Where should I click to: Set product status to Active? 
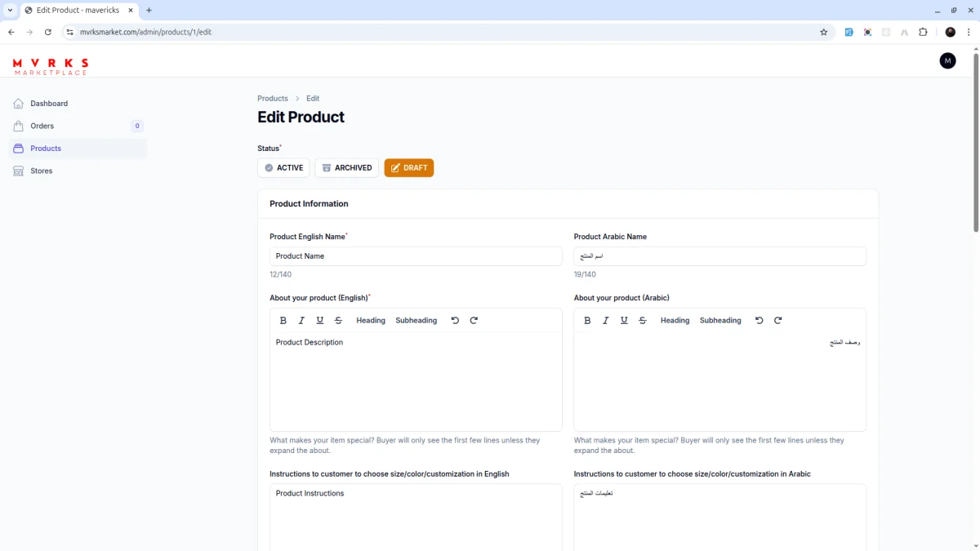pos(283,168)
